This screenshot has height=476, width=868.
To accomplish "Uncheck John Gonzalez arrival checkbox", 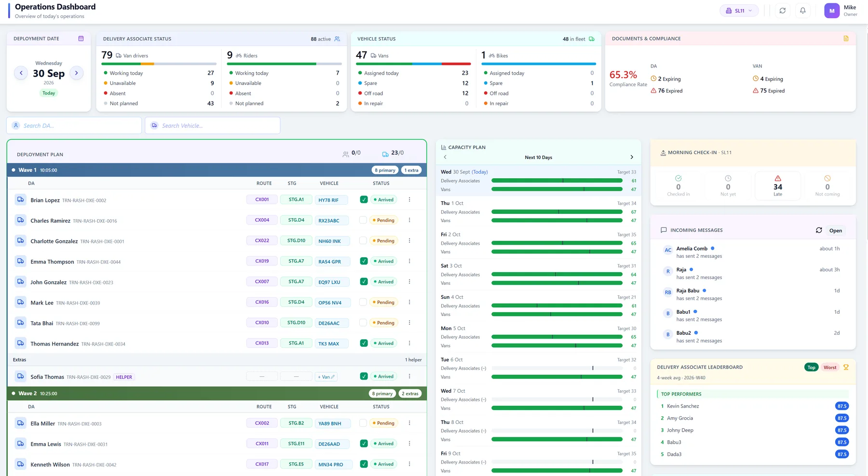I will (364, 282).
